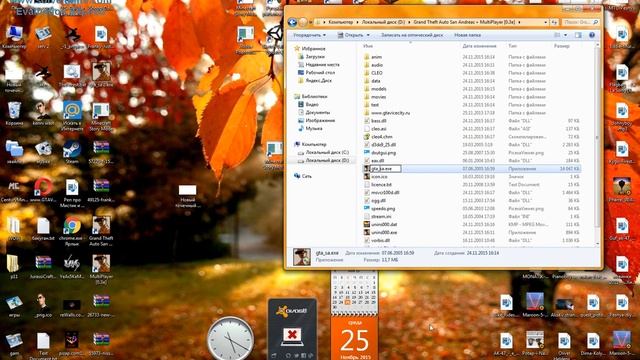Select the MultiPlayer [0.3e] desktop shortcut
The image size is (640, 360).
(x=101, y=269)
